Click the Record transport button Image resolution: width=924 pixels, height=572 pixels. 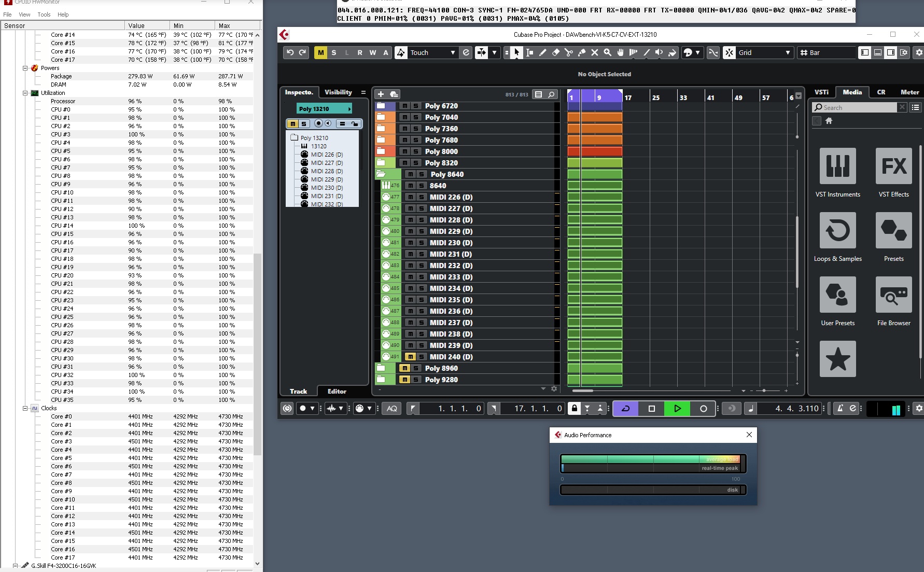[703, 409]
